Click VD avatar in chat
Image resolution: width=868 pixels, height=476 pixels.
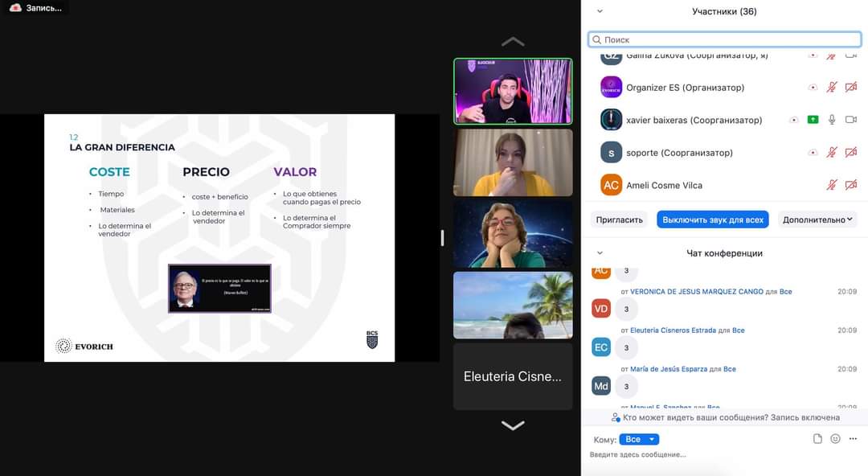[x=601, y=309]
